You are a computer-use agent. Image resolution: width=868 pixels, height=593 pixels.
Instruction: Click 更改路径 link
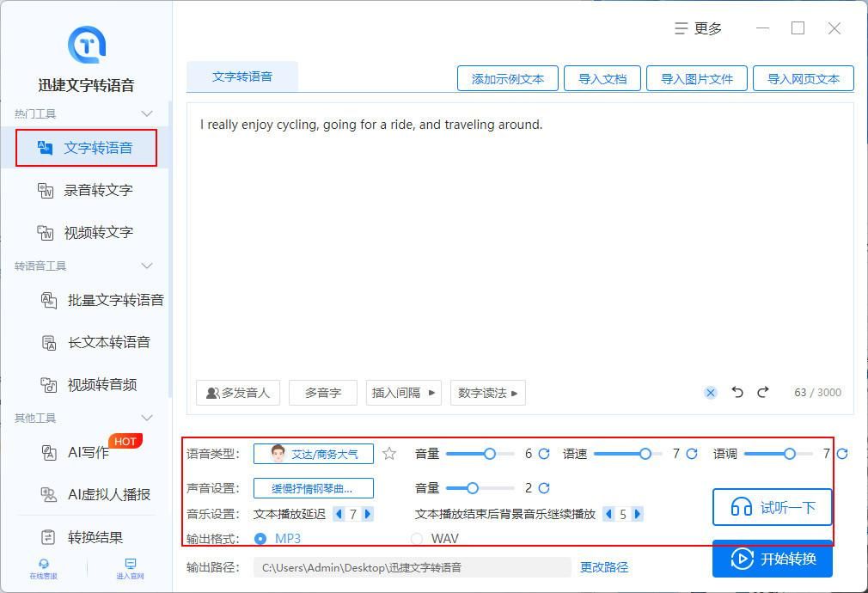(604, 567)
